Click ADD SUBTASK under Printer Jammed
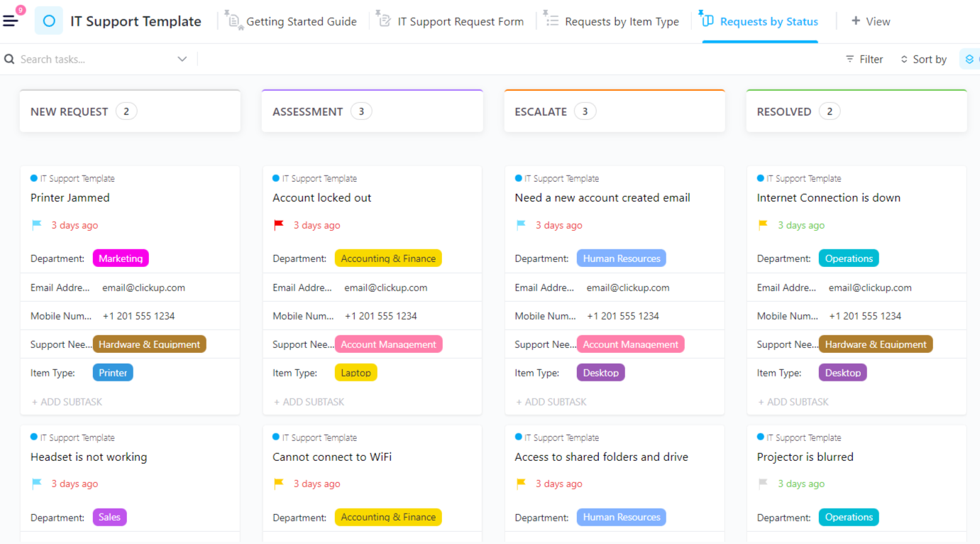Viewport: 980px width, 544px height. pyautogui.click(x=67, y=401)
